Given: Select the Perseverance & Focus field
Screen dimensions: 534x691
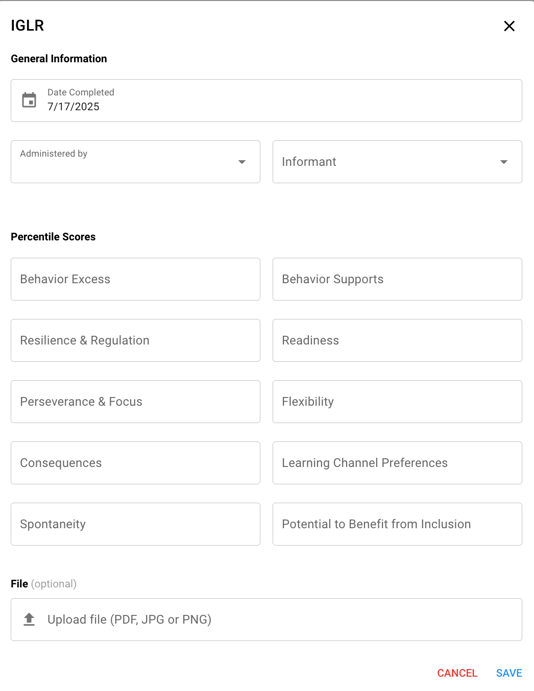Looking at the screenshot, I should [136, 402].
